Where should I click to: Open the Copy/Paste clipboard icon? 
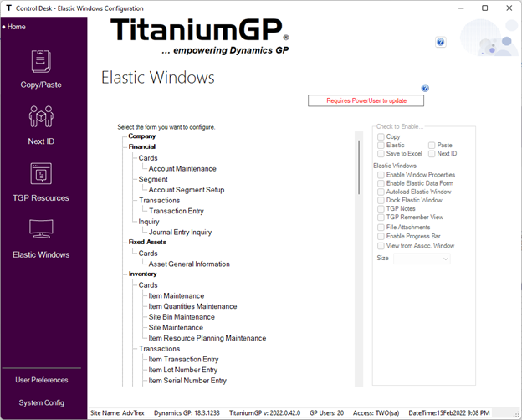(41, 61)
